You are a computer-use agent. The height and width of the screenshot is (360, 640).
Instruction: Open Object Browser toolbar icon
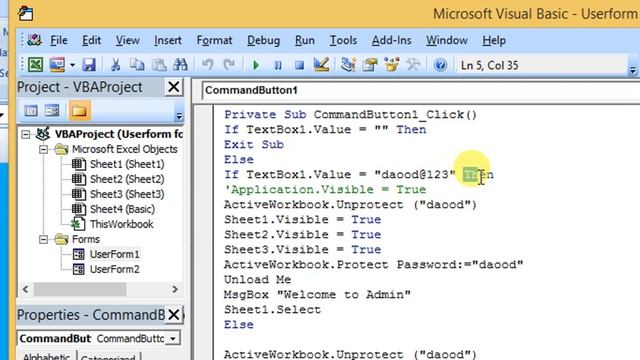point(391,65)
